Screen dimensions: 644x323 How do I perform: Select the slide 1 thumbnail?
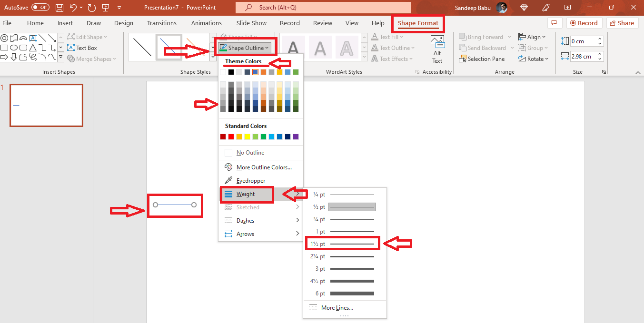[x=46, y=105]
